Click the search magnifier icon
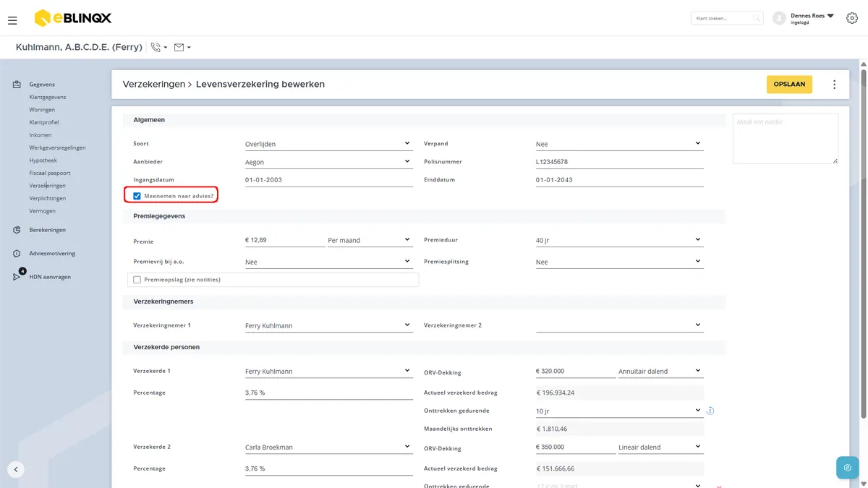868x488 pixels. coord(757,18)
